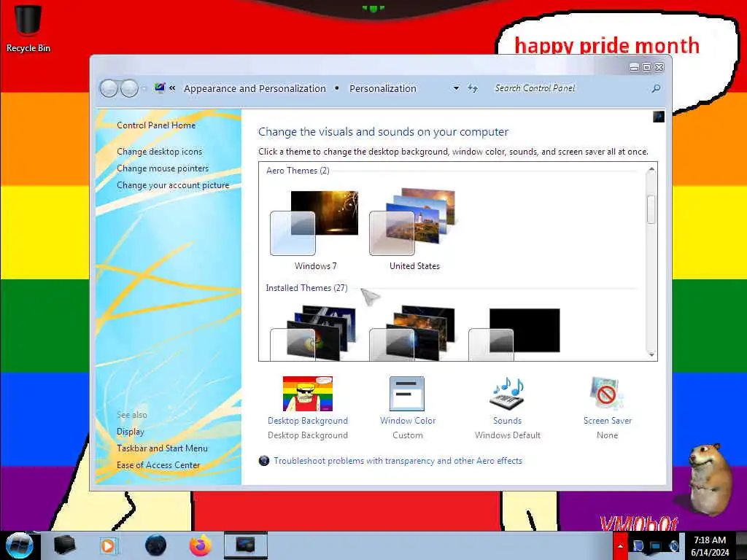Select the second installed theme thumbnail
Image resolution: width=747 pixels, height=560 pixels.
click(413, 332)
